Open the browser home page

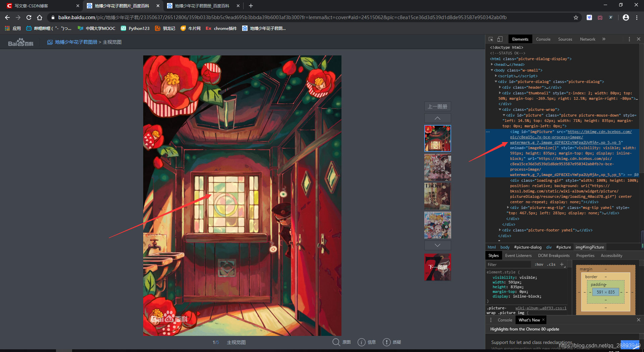tap(40, 17)
